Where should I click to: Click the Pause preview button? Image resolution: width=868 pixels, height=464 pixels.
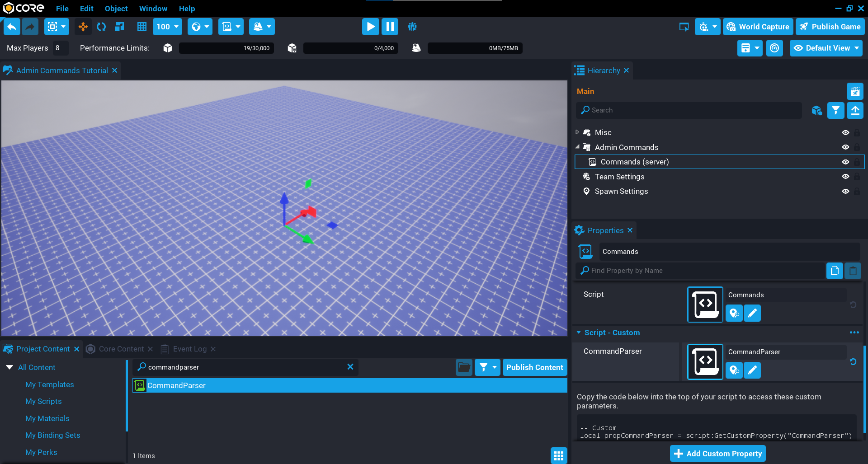(390, 27)
